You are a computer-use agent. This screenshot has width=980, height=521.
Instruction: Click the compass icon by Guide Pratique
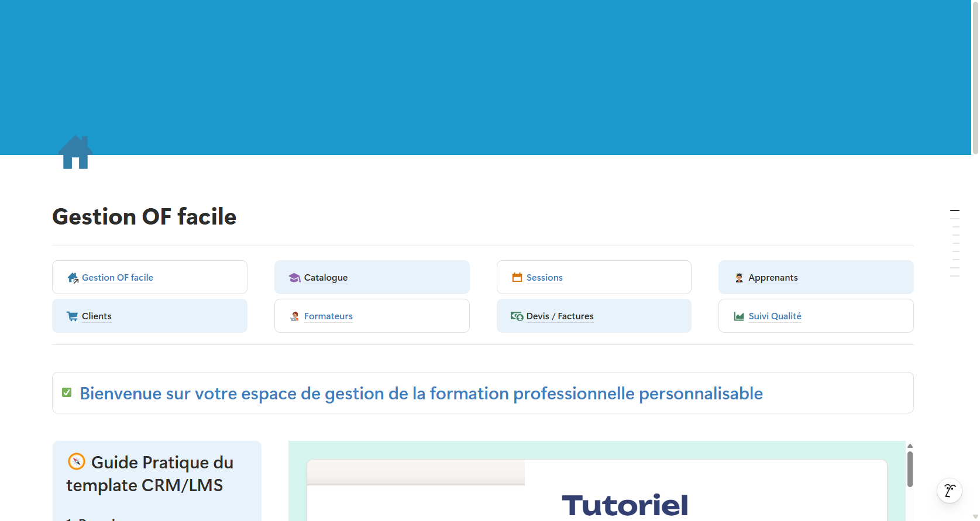77,461
